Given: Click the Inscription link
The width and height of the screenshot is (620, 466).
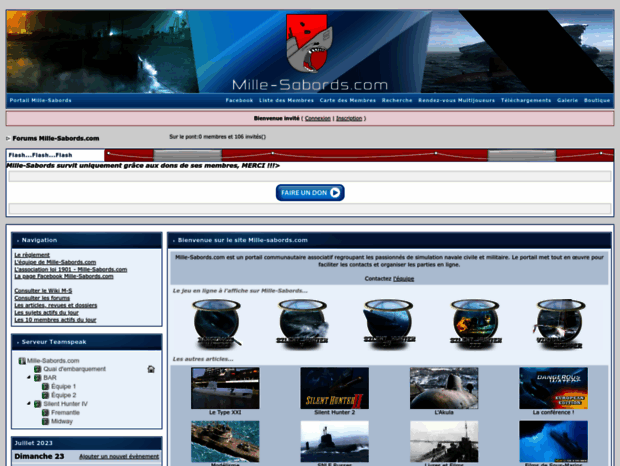Looking at the screenshot, I should (x=349, y=118).
